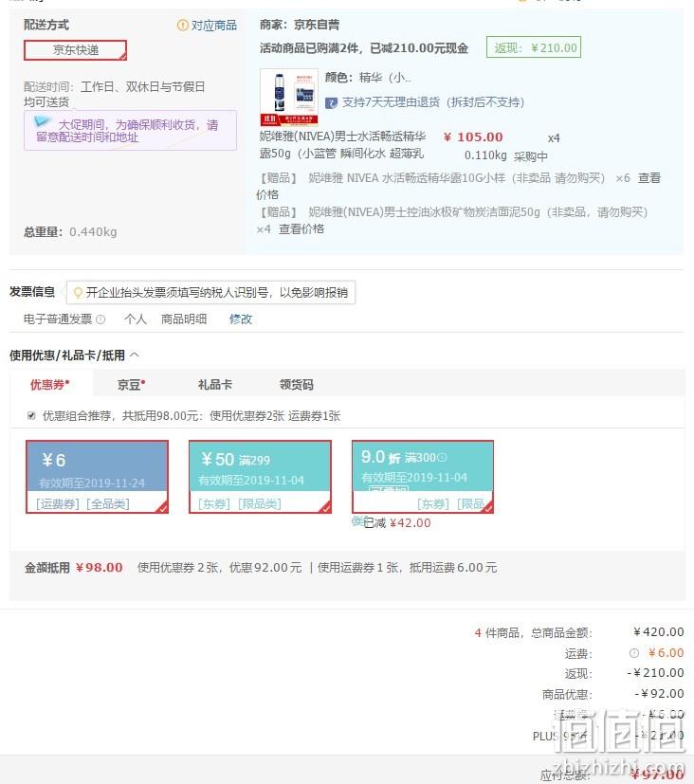Switch to the 优惠券 tab
694x784 pixels.
pyautogui.click(x=50, y=385)
